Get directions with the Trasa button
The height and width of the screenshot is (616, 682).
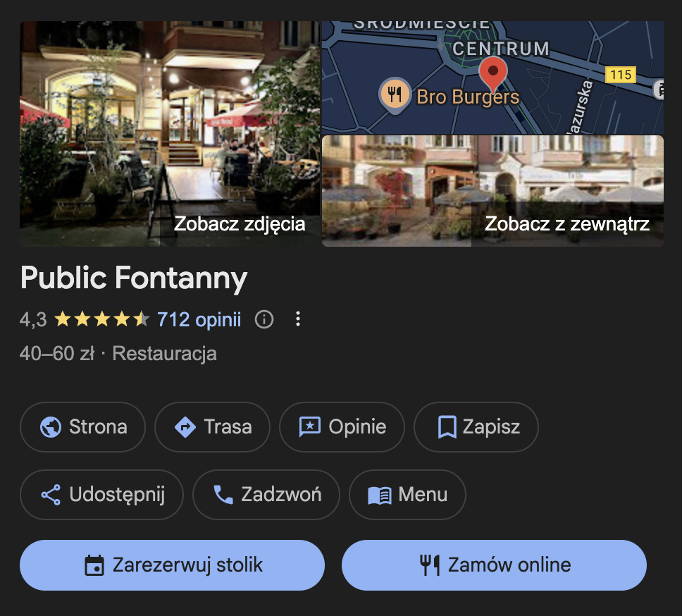tap(212, 427)
